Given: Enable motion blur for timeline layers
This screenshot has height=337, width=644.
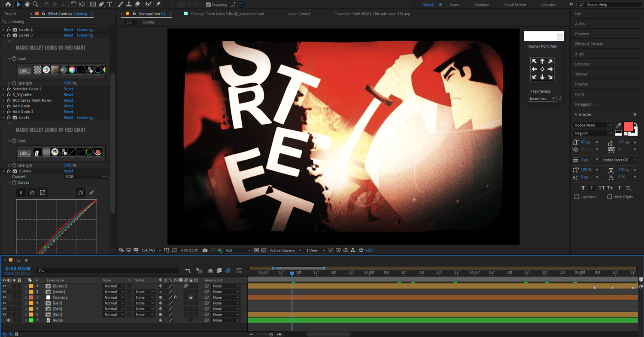Looking at the screenshot, I should (x=228, y=270).
